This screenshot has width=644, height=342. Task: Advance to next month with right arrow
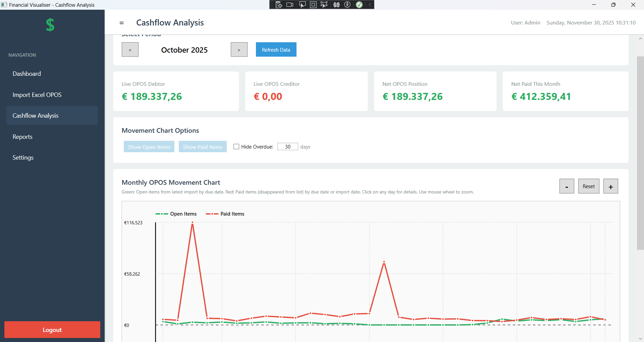pos(239,50)
